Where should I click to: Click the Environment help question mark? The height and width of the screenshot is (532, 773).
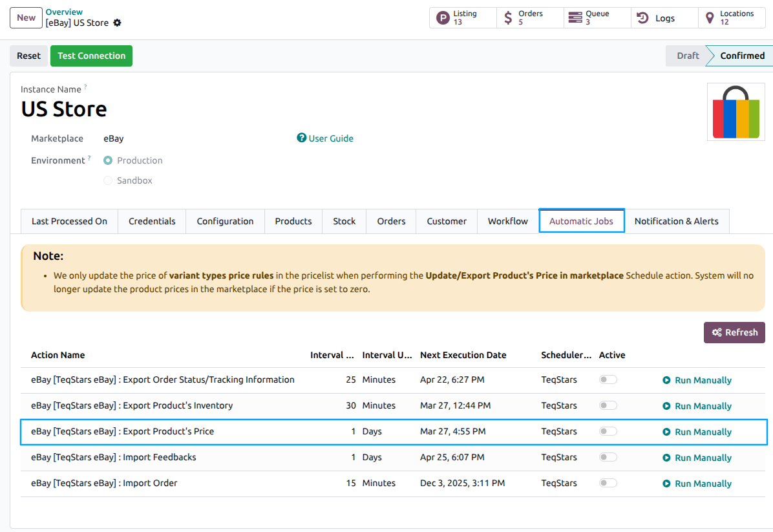click(x=89, y=158)
